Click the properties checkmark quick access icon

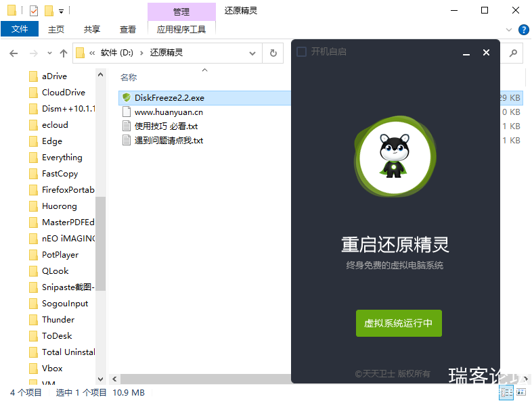[34, 11]
